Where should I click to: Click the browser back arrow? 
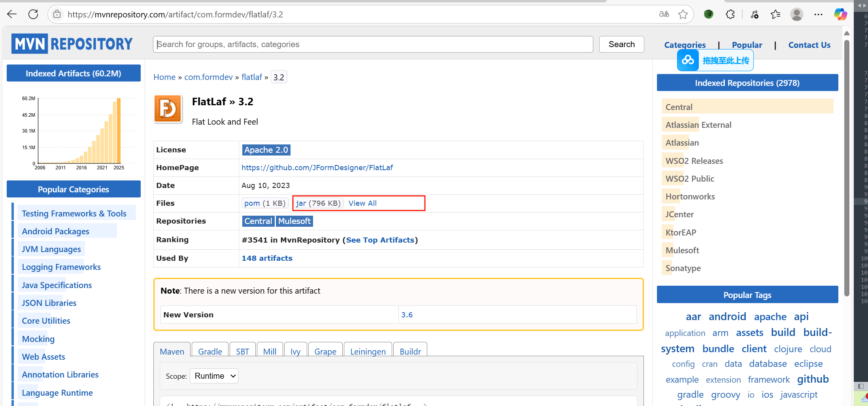pos(12,15)
